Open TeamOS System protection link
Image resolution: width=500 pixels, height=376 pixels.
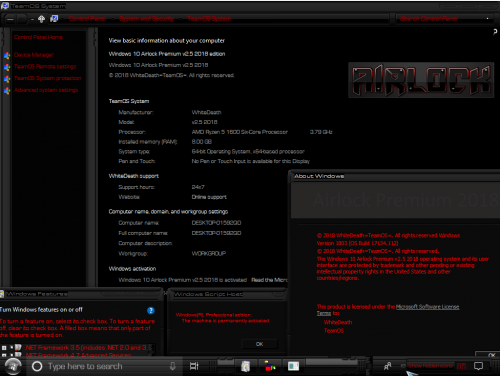point(48,78)
